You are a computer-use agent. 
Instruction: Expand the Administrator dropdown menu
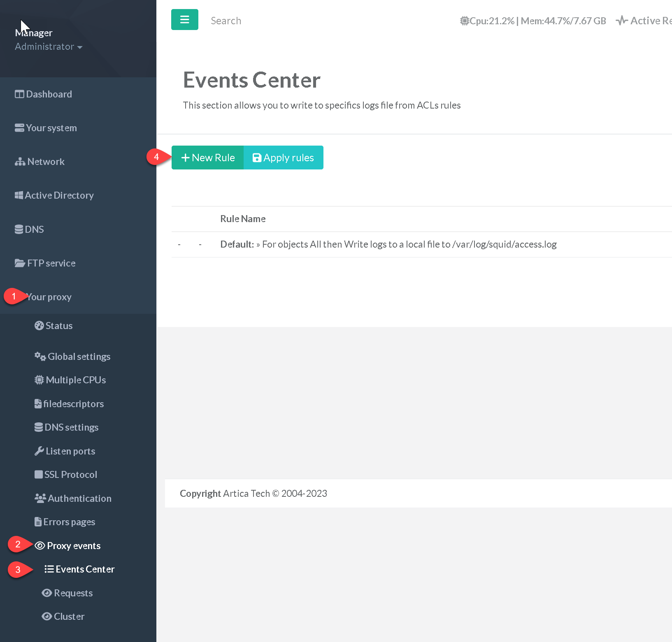click(49, 47)
